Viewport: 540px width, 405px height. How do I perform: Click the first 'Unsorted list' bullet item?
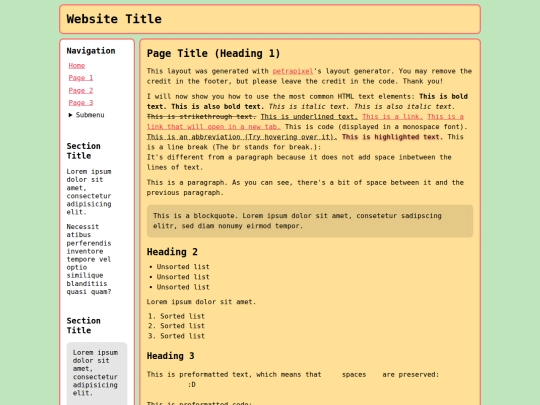click(x=183, y=267)
